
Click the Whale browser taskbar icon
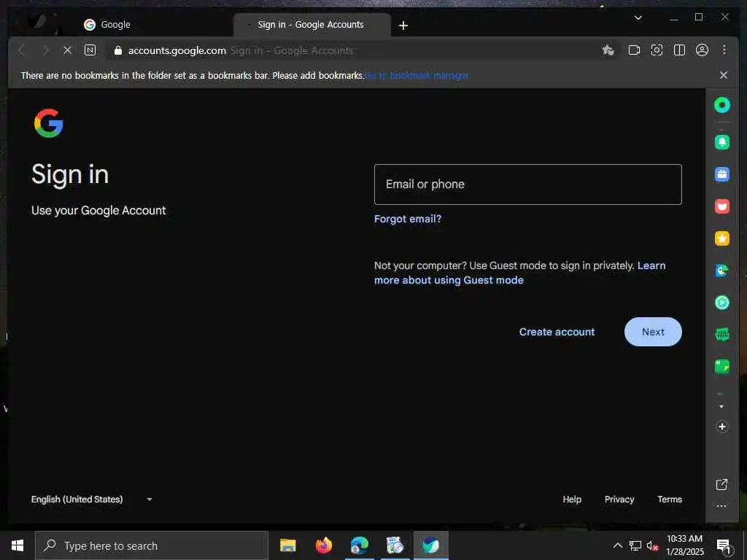click(x=430, y=545)
